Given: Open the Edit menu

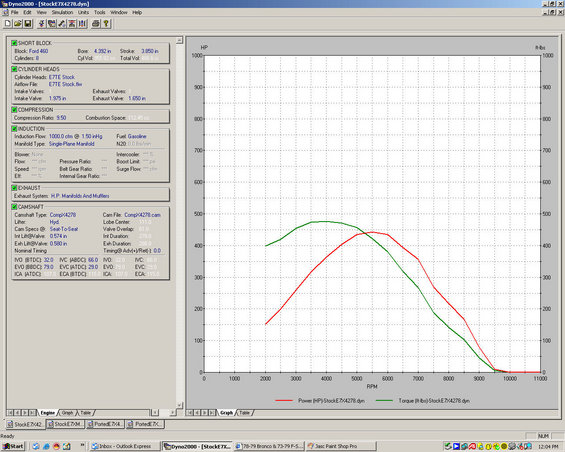Looking at the screenshot, I should click(27, 12).
